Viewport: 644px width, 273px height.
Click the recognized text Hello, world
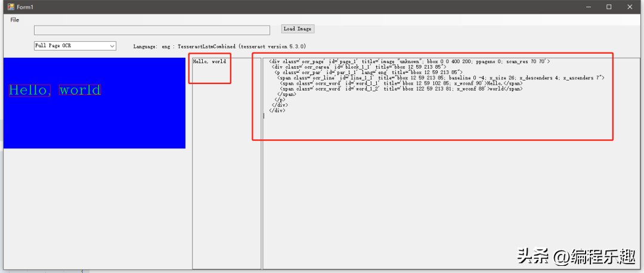coord(209,61)
